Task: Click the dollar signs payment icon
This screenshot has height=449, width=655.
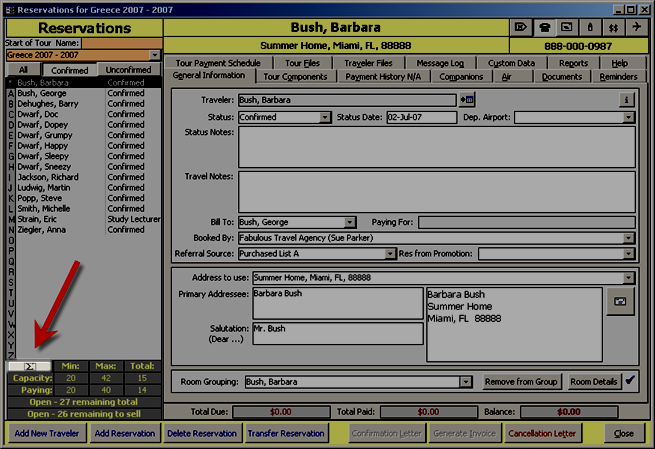Action: (613, 27)
